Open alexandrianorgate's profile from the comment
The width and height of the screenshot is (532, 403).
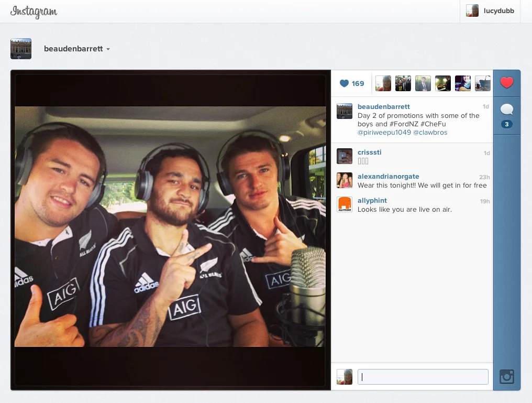pyautogui.click(x=388, y=176)
